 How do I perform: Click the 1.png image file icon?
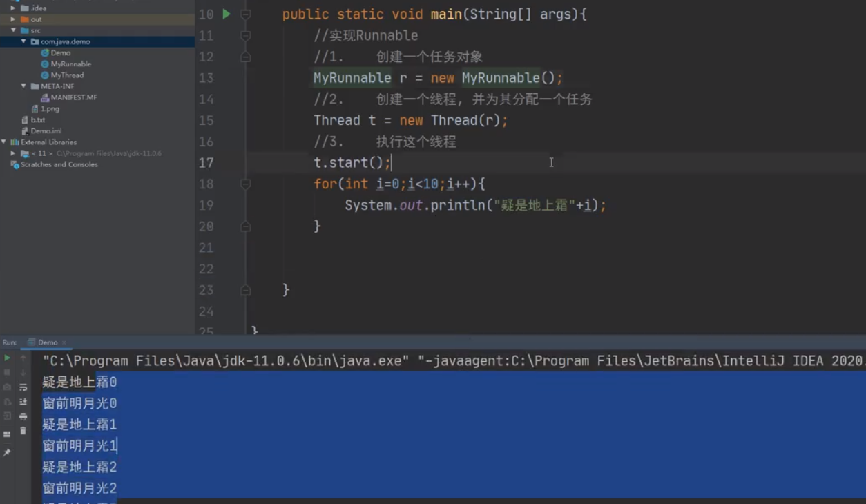[35, 108]
